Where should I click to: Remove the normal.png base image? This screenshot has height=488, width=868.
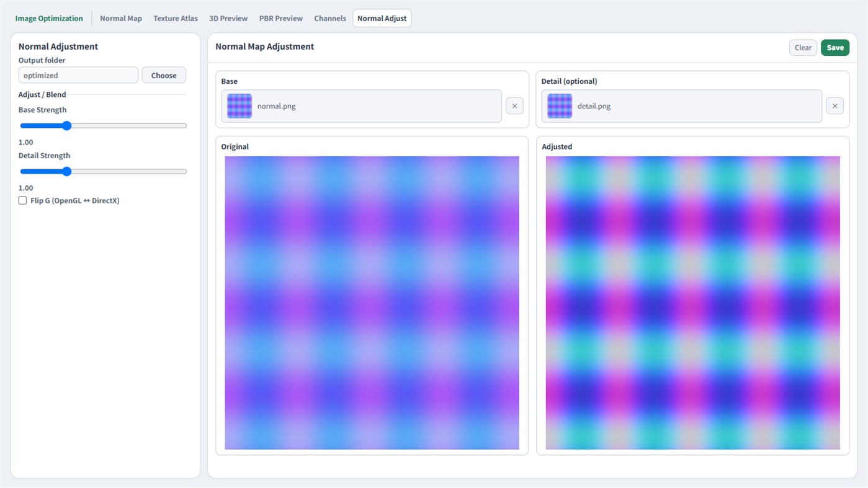click(514, 106)
